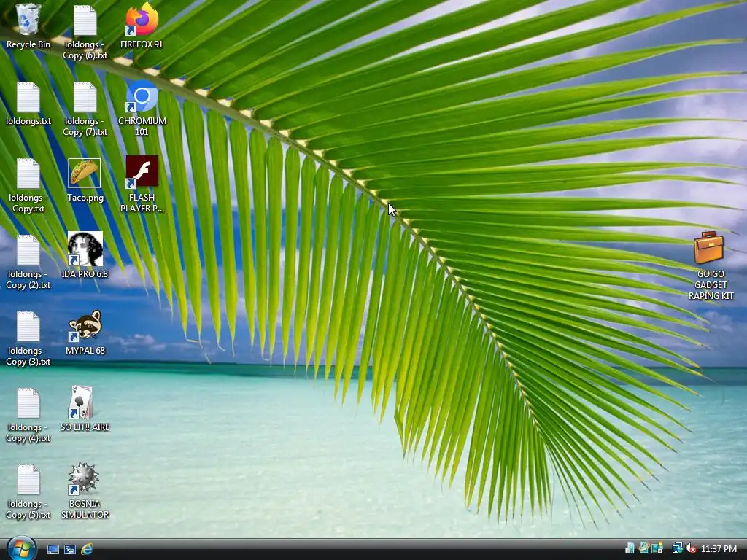Select the loldongs - Copy (7).txt file
This screenshot has height=560, width=747.
click(x=85, y=109)
